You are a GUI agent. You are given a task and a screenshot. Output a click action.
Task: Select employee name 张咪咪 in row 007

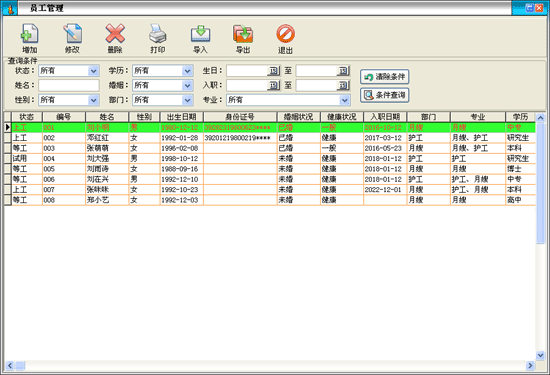coord(98,190)
